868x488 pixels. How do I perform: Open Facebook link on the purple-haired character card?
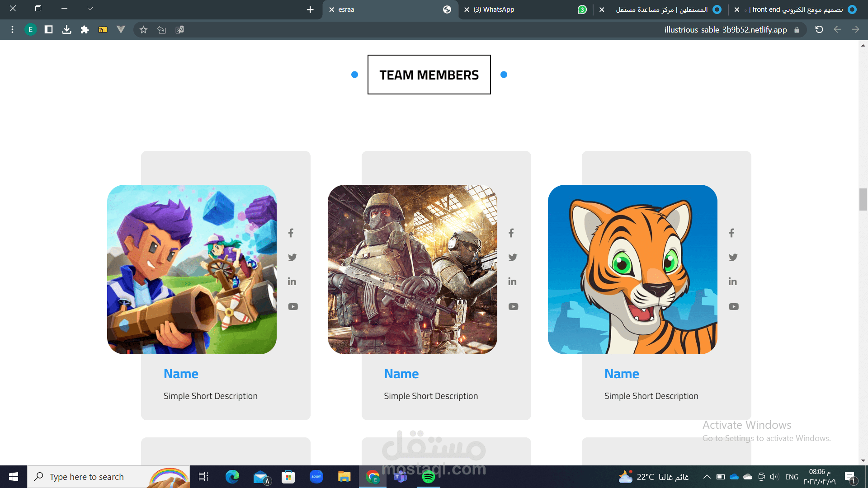291,233
